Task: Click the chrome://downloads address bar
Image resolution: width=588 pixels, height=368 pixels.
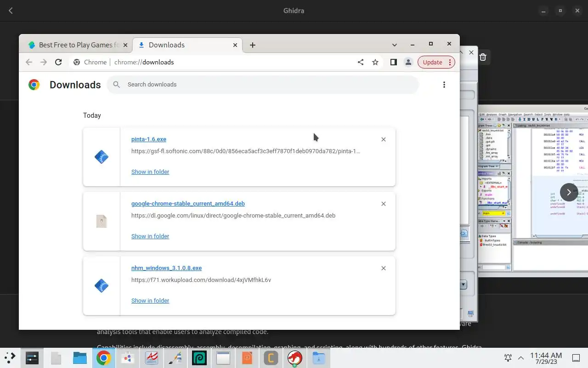Action: click(213, 62)
